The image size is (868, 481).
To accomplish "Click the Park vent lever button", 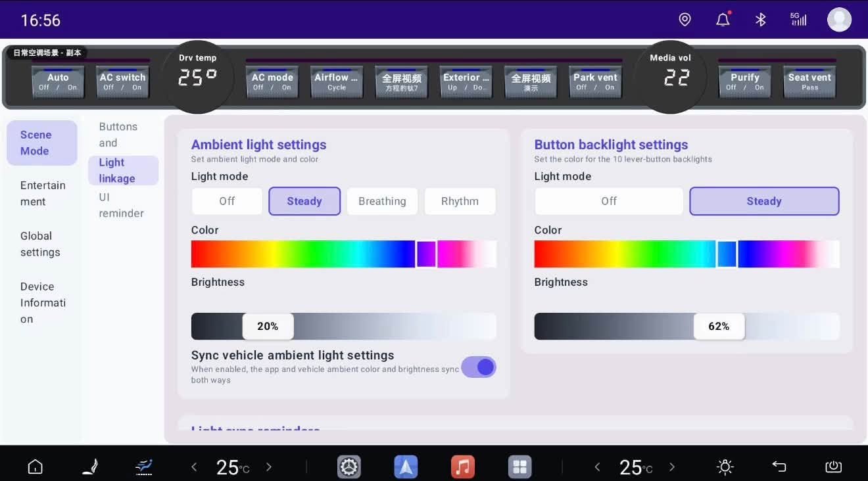I will coord(596,81).
